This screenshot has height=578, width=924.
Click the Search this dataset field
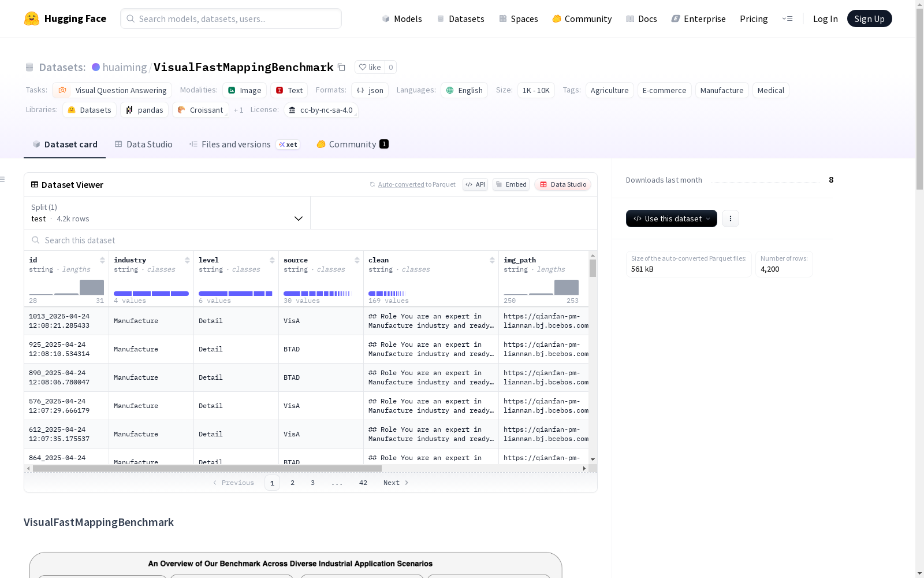(x=311, y=240)
